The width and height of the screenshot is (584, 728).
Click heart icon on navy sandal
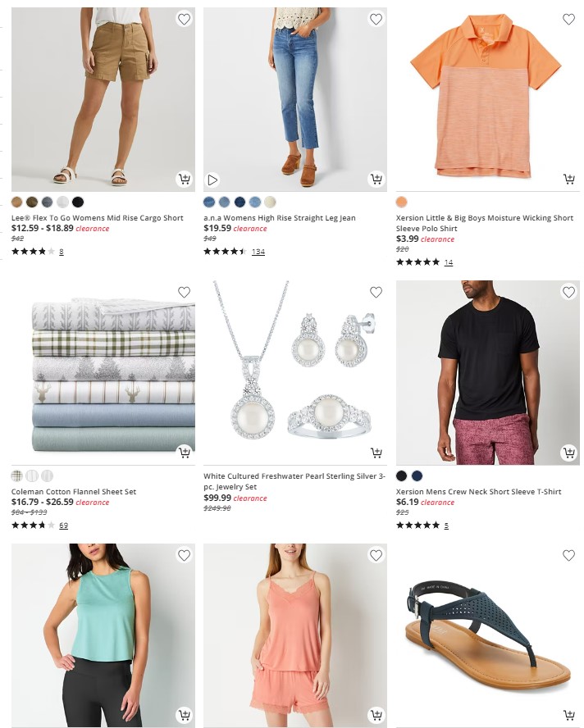pos(568,555)
